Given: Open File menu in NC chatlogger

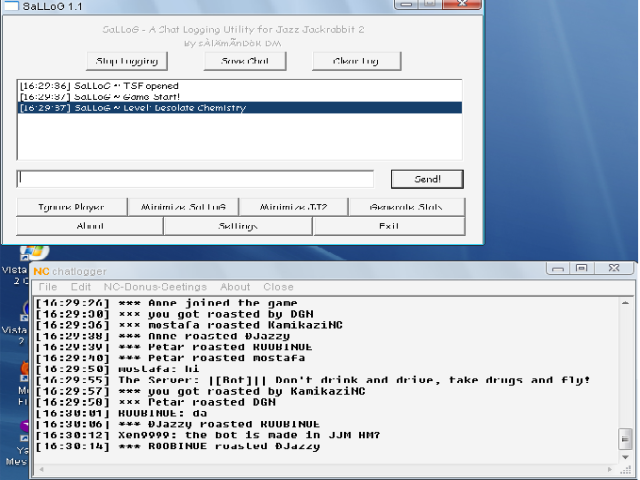Looking at the screenshot, I should tap(48, 287).
